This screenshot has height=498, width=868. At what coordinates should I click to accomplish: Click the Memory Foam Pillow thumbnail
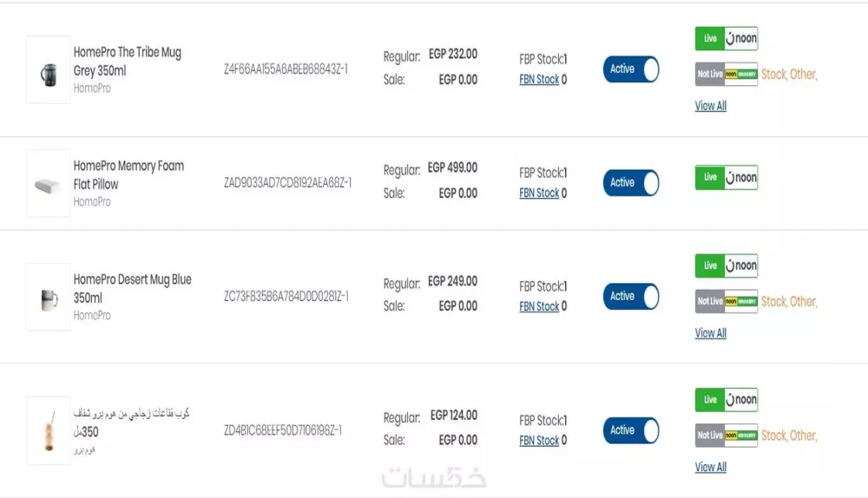coord(48,184)
